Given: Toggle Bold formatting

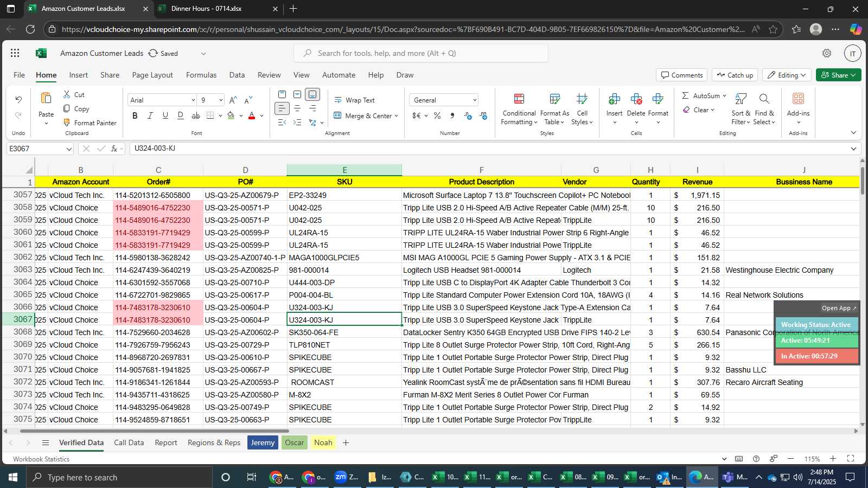Looking at the screenshot, I should coord(135,115).
